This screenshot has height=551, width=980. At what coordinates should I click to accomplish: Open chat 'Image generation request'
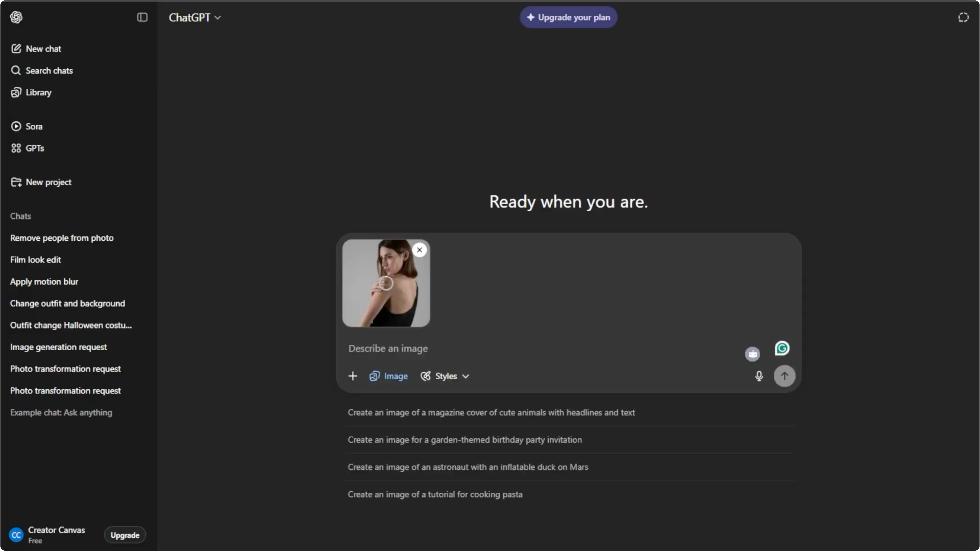59,347
